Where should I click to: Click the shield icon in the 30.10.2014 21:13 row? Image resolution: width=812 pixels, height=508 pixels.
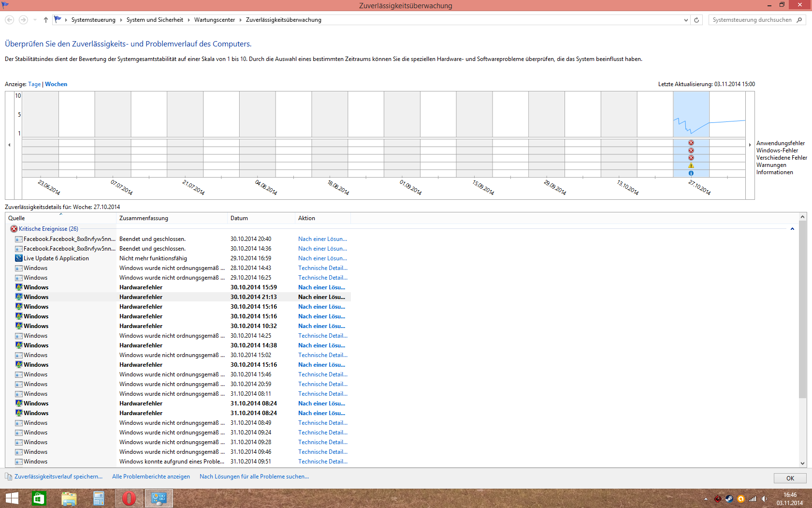19,297
